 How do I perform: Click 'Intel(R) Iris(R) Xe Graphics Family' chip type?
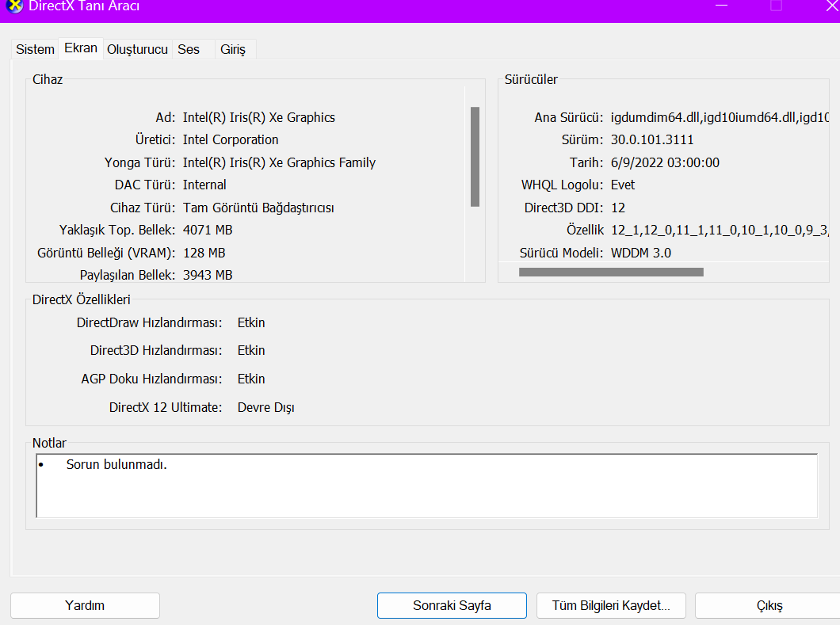pos(279,162)
